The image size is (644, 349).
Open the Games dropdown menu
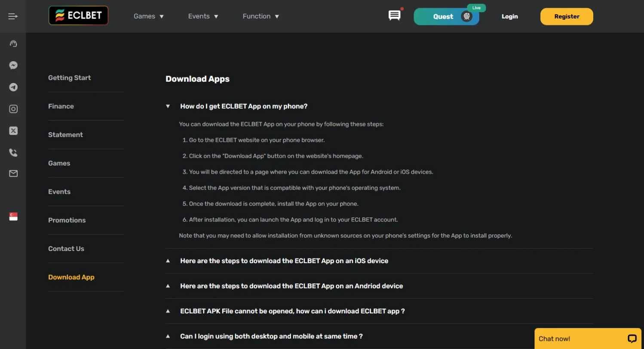[149, 16]
